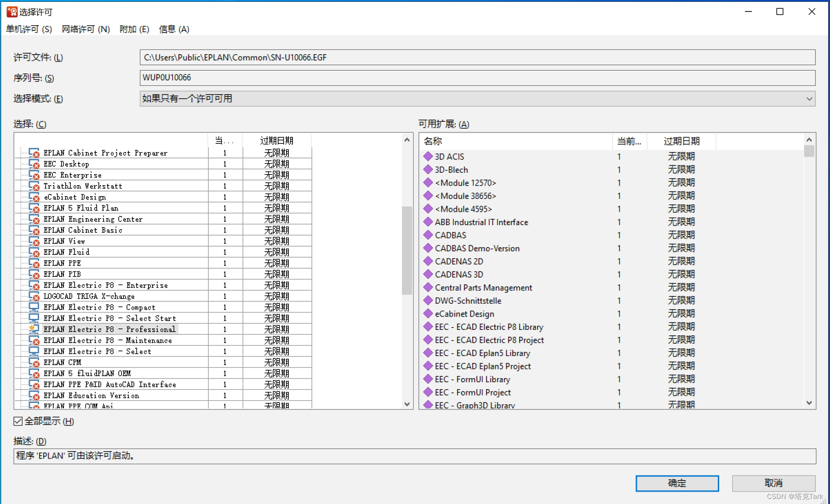Image resolution: width=830 pixels, height=504 pixels.
Task: Click the 3D ACIS purple diamond icon
Action: tap(428, 156)
